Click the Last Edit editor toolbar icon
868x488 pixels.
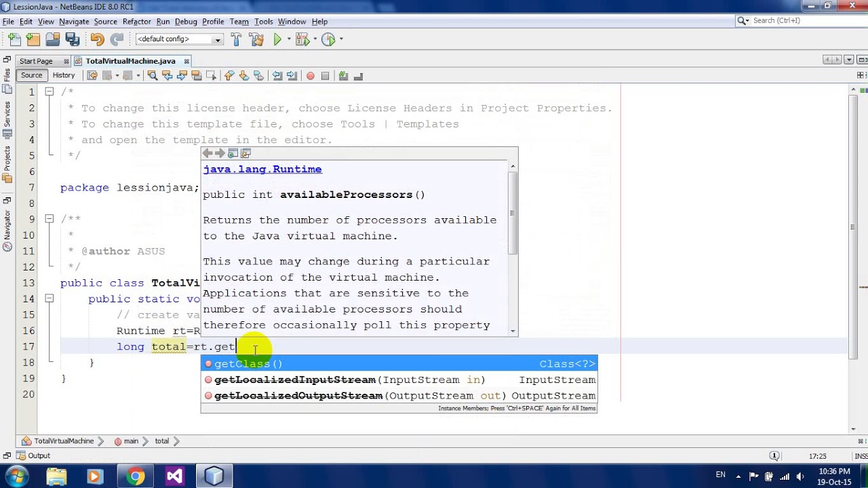click(x=92, y=76)
